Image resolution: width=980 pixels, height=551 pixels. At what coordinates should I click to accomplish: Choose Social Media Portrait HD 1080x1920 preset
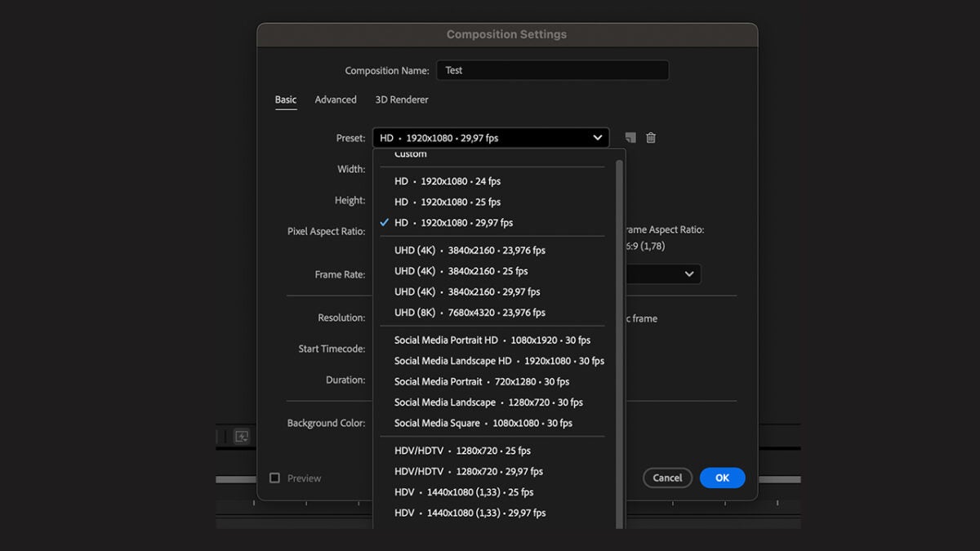[x=492, y=340]
